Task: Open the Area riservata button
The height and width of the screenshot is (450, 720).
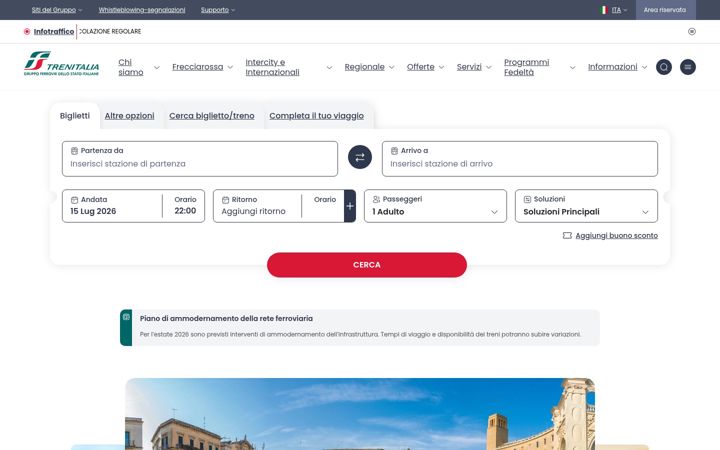Action: pos(665,10)
